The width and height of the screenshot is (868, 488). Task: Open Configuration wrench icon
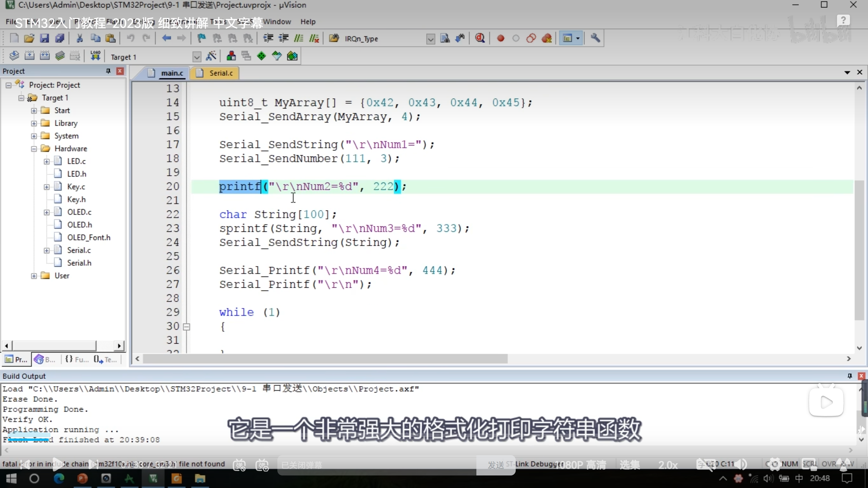595,38
